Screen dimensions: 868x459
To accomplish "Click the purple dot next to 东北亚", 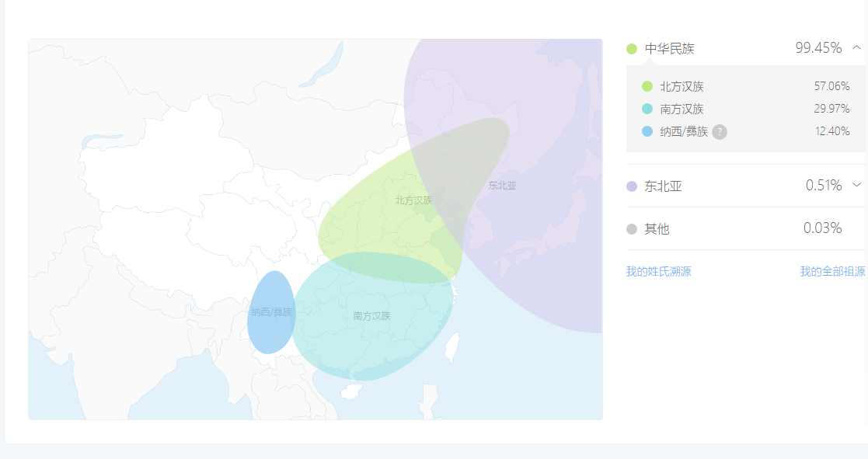I will point(632,186).
